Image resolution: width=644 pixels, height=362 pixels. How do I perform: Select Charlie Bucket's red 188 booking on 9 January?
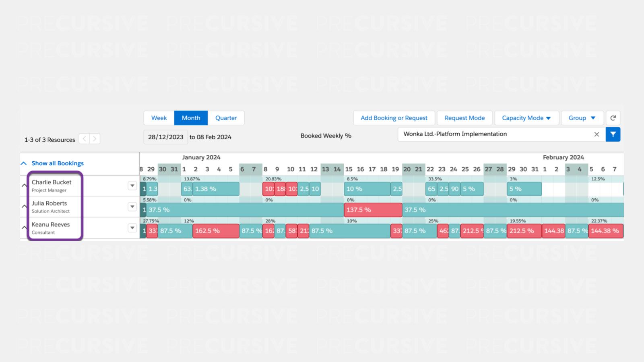280,189
